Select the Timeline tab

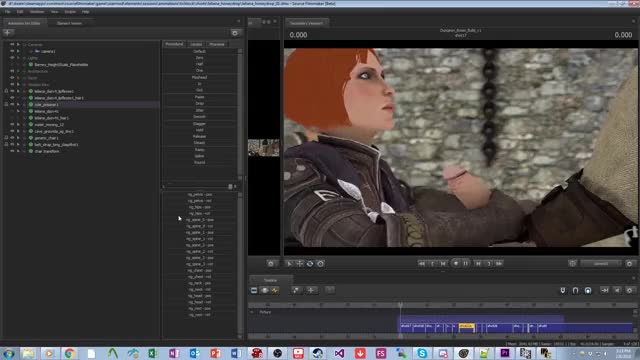[x=270, y=280]
